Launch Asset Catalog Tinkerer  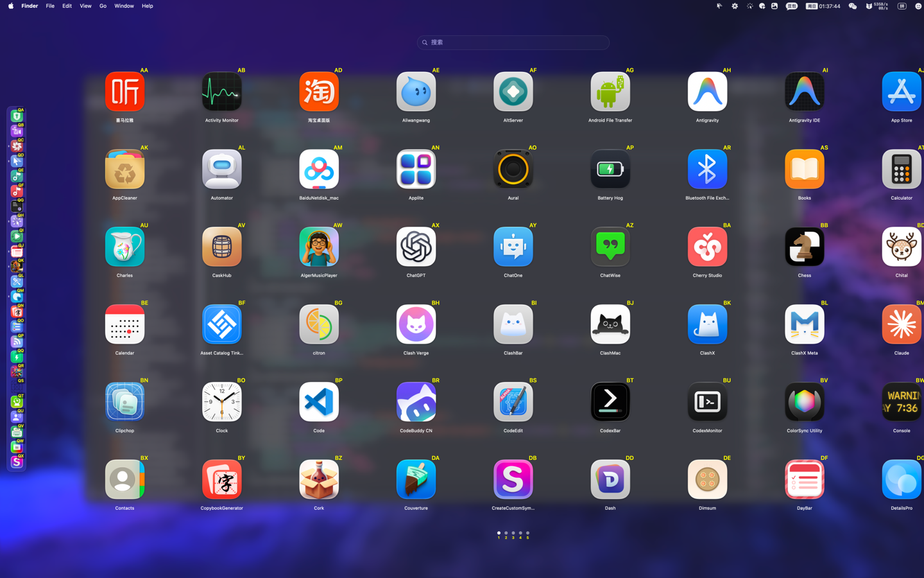(221, 324)
